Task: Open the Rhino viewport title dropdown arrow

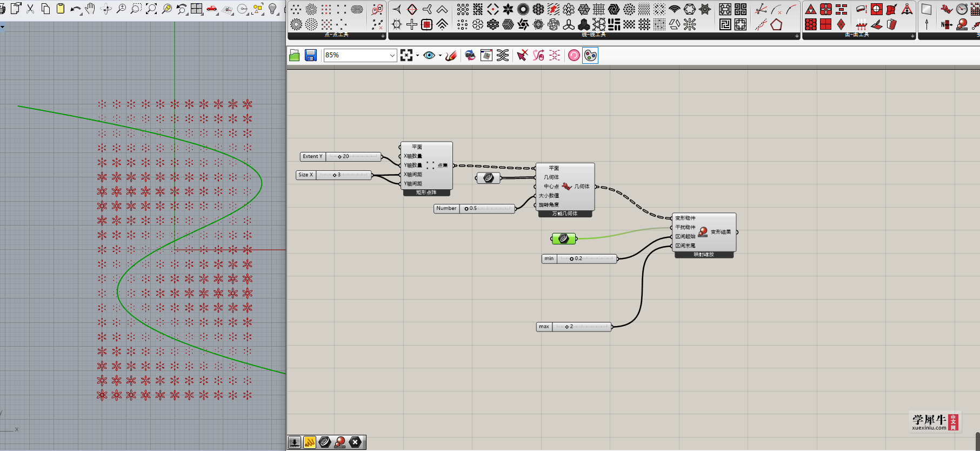Action: (2, 26)
